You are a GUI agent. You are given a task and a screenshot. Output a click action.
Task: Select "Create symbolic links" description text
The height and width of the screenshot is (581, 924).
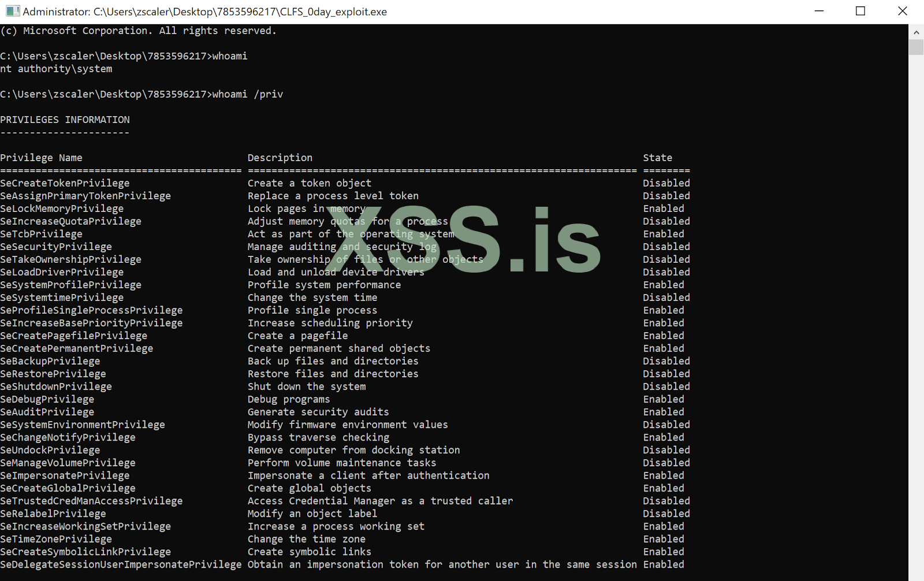click(310, 552)
